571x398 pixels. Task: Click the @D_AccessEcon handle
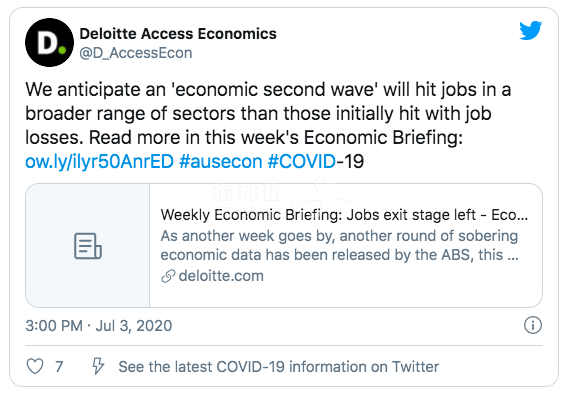click(136, 53)
